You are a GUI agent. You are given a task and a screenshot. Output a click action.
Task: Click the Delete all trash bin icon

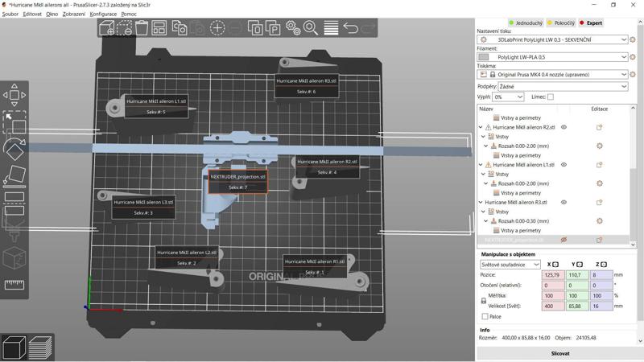pyautogui.click(x=142, y=28)
